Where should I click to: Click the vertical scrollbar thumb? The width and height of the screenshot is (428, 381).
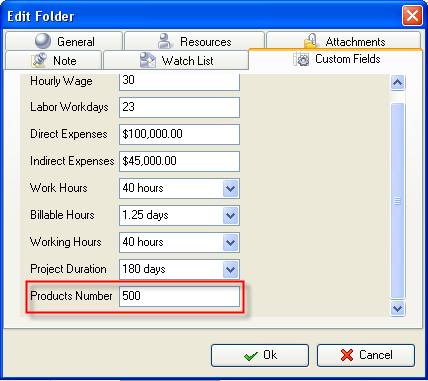coord(397,201)
